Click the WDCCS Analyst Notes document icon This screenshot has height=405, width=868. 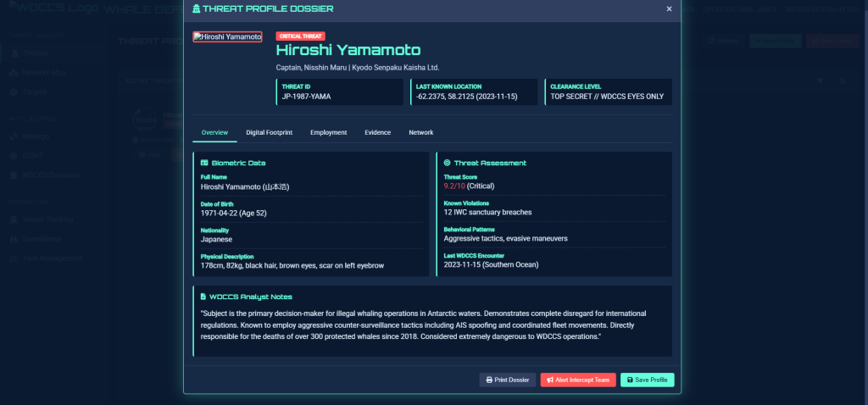[203, 297]
